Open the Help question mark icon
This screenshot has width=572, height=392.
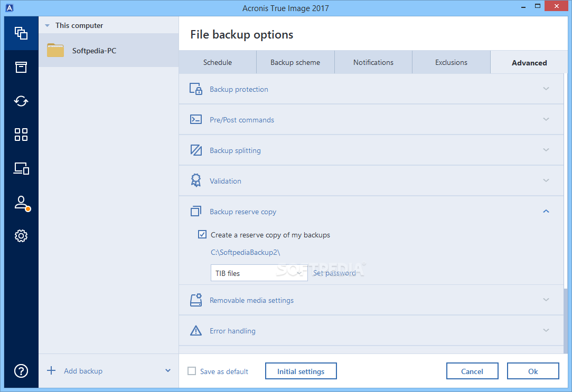21,371
